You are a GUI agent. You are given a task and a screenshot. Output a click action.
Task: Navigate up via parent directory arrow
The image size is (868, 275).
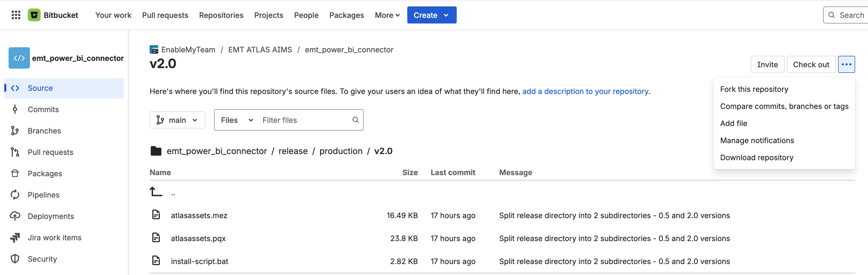click(x=156, y=192)
